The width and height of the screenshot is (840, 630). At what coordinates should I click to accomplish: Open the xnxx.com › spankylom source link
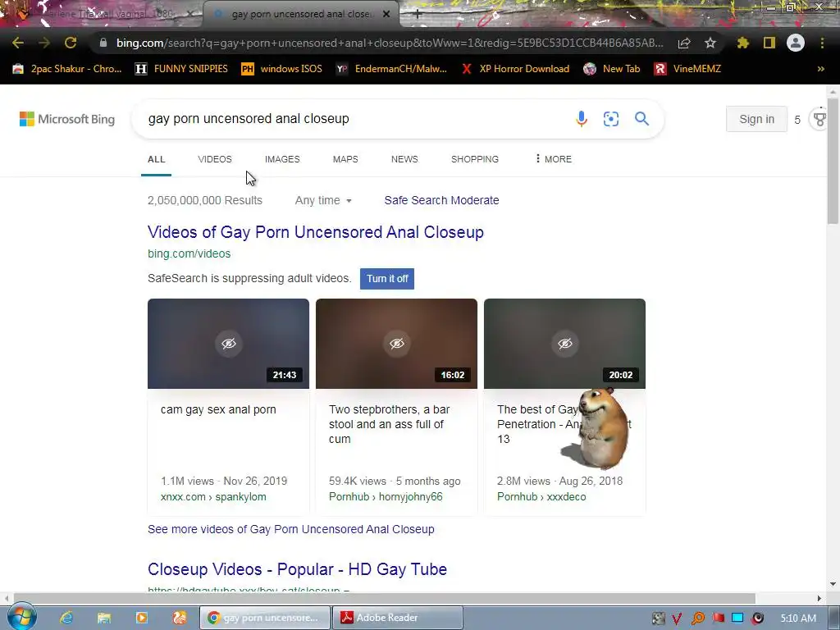click(x=213, y=496)
